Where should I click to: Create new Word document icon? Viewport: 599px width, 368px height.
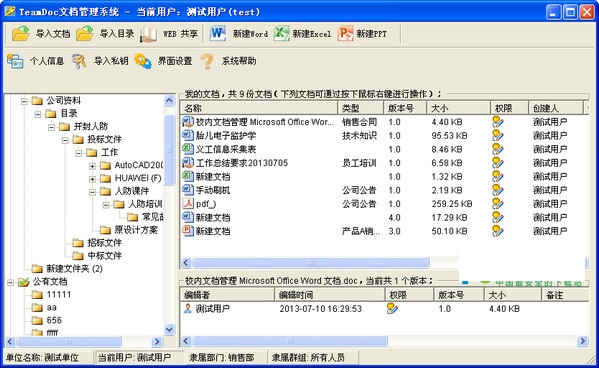coord(218,33)
